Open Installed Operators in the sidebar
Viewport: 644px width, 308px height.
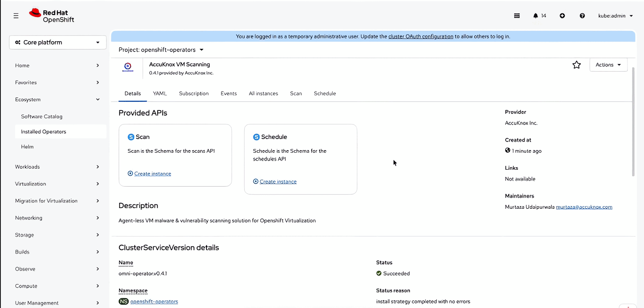coord(61,132)
